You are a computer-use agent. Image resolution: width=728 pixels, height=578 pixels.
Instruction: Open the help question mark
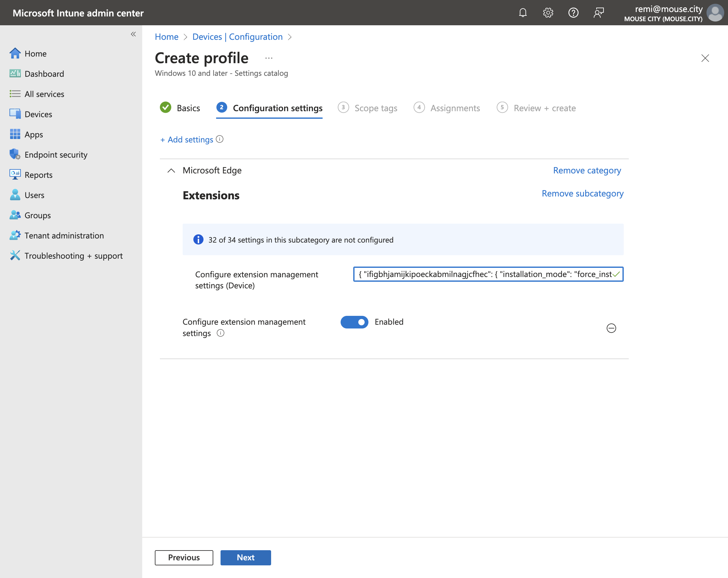(x=573, y=13)
